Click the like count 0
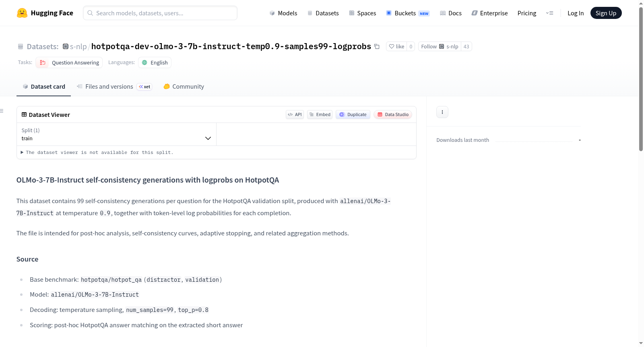This screenshot has width=644, height=347. (411, 46)
